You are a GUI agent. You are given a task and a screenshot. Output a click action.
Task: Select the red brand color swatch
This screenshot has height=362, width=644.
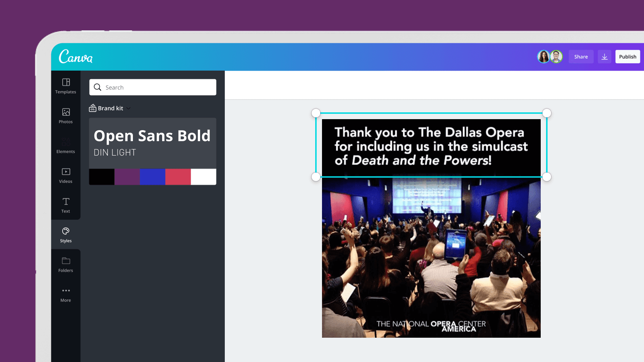pos(178,177)
